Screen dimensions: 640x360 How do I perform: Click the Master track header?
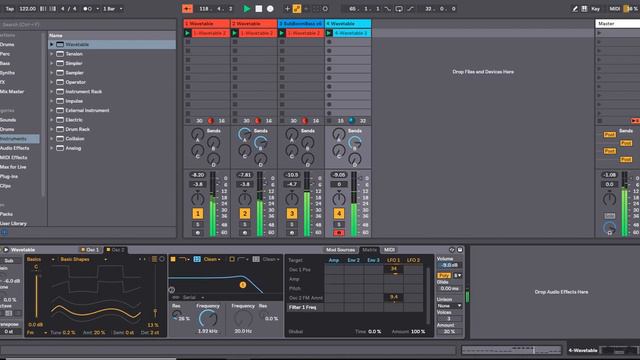[x=618, y=24]
